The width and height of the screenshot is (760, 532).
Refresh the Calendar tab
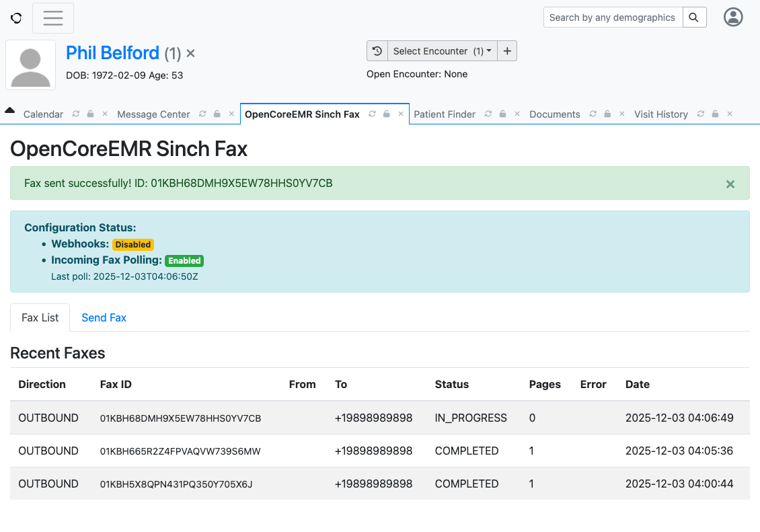[76, 114]
